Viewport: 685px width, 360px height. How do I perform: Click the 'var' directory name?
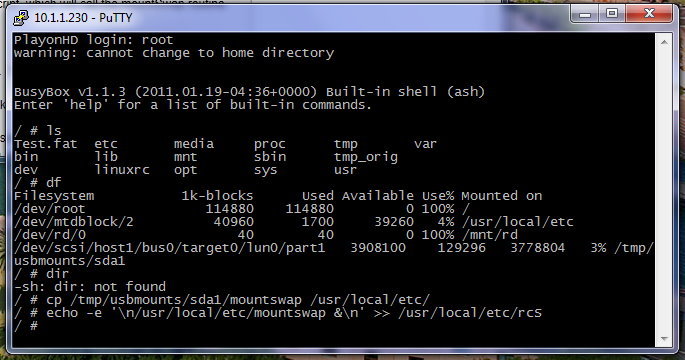[x=426, y=144]
